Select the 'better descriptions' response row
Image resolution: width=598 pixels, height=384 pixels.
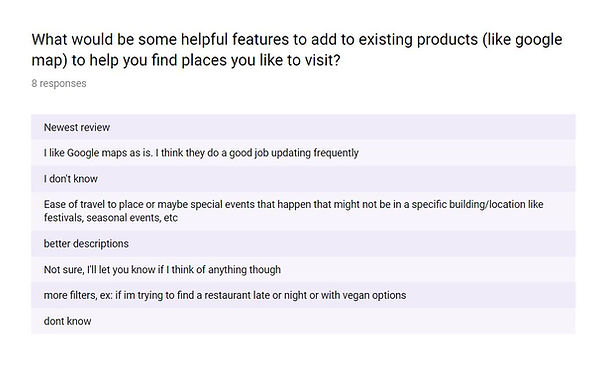[303, 244]
